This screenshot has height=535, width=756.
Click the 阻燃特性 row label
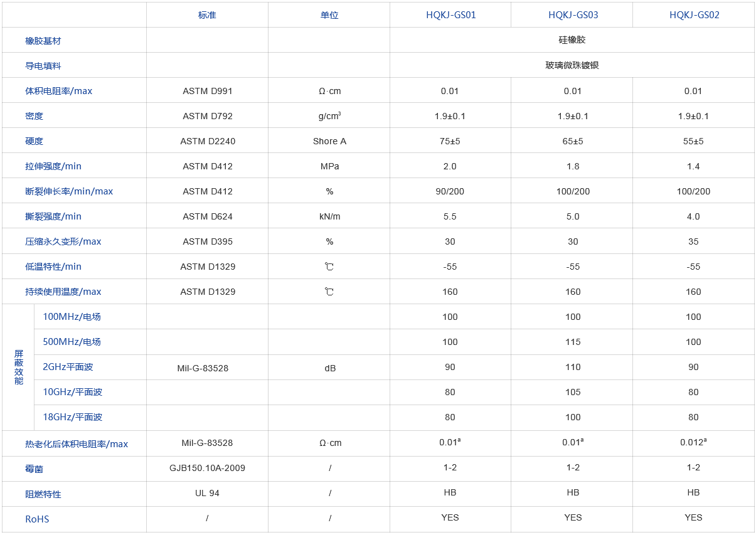point(43,494)
